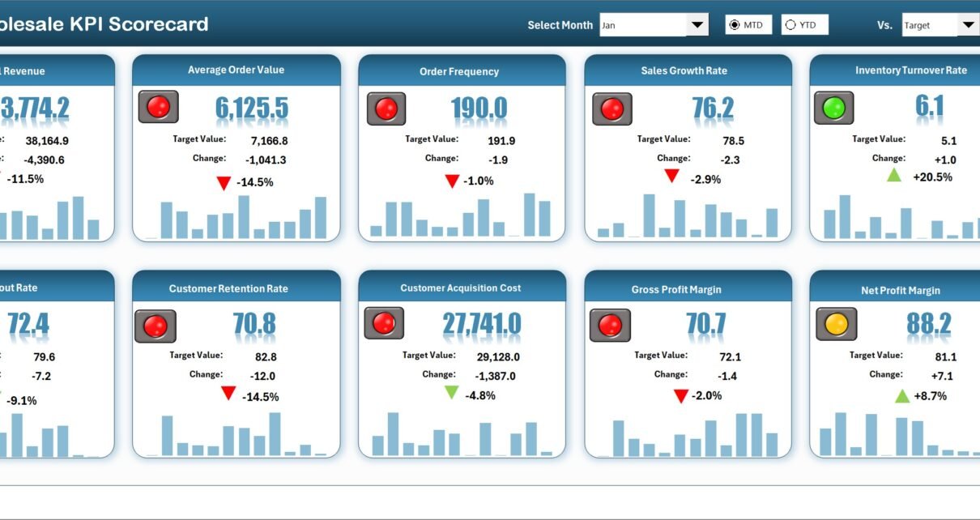Click the Order Frequency value 190.0
The width and height of the screenshot is (980, 520).
[479, 108]
